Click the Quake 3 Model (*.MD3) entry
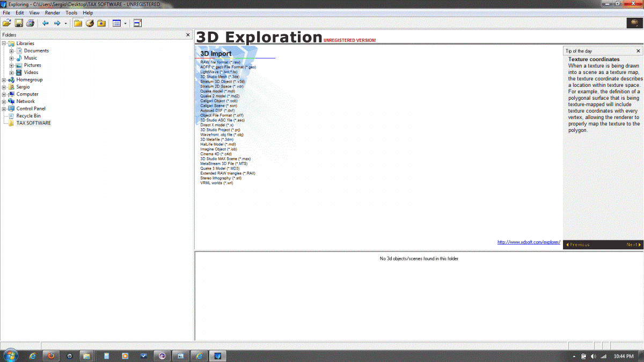This screenshot has height=362, width=644. 220,168
